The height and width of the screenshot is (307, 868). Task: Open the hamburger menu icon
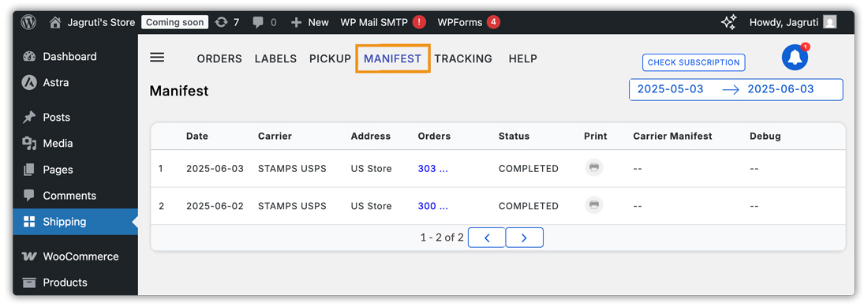(x=157, y=58)
